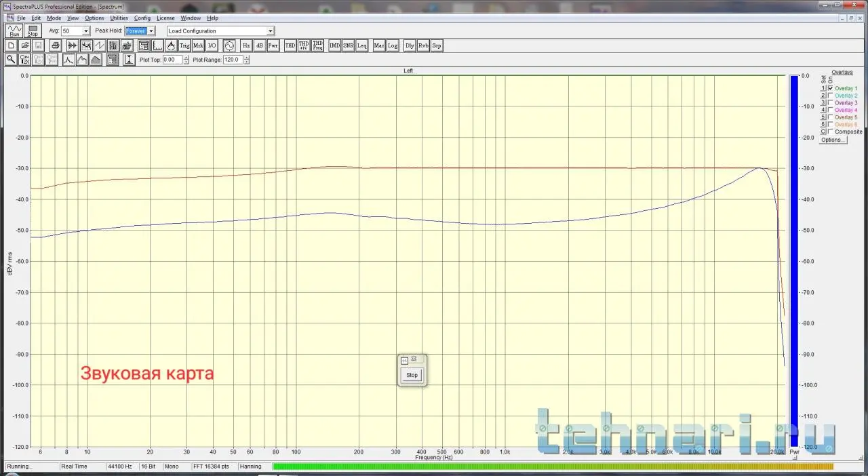Close the small floating Stop window
Image resolution: width=868 pixels, height=476 pixels.
[x=414, y=359]
